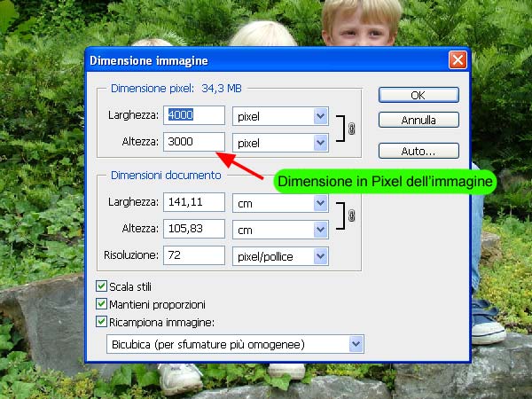Viewport: 532px width, 399px height.
Task: Click document Larghezza field showing 141,11
Action: (x=194, y=202)
